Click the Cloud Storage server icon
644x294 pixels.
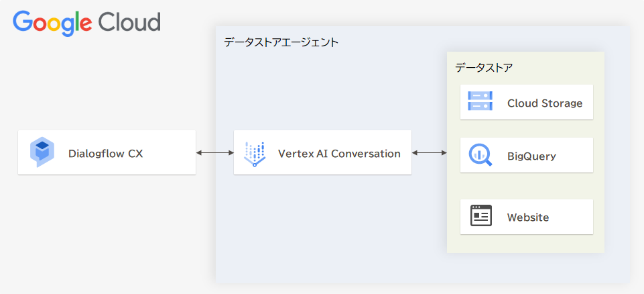(480, 102)
